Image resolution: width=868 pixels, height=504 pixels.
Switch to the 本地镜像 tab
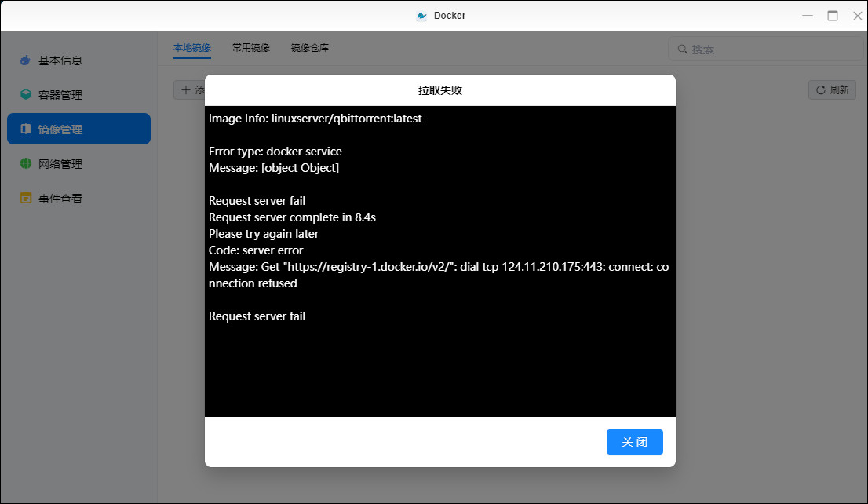pos(192,48)
